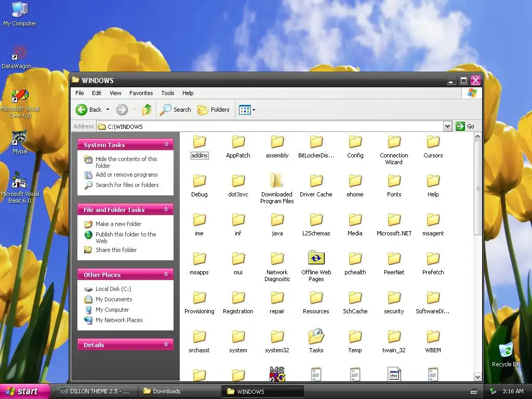Select the DataWagon desktop shortcut
Viewport: 532px width, 399px height.
20,57
